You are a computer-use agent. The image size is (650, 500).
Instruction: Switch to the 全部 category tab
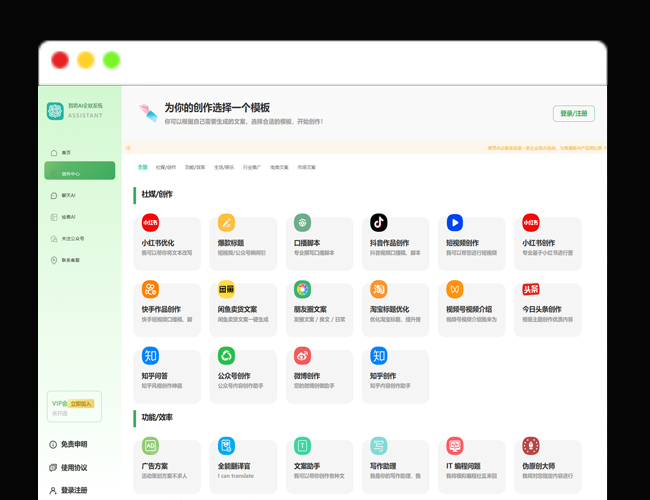pyautogui.click(x=142, y=167)
